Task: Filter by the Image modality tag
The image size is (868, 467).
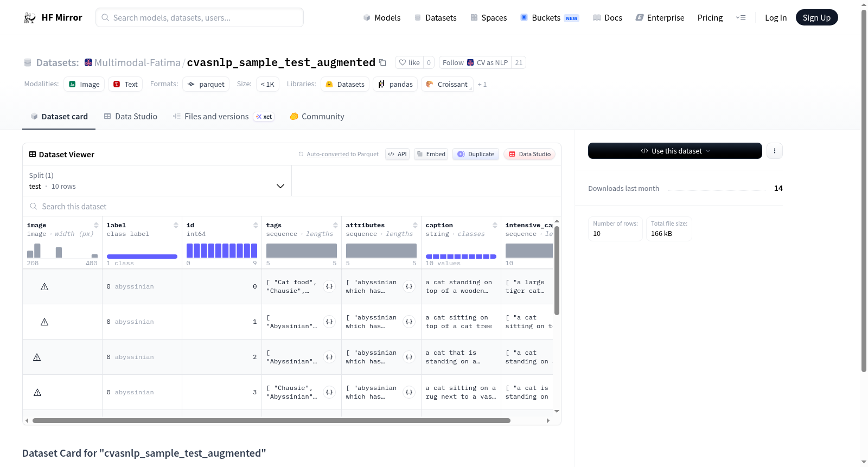Action: 84,84
